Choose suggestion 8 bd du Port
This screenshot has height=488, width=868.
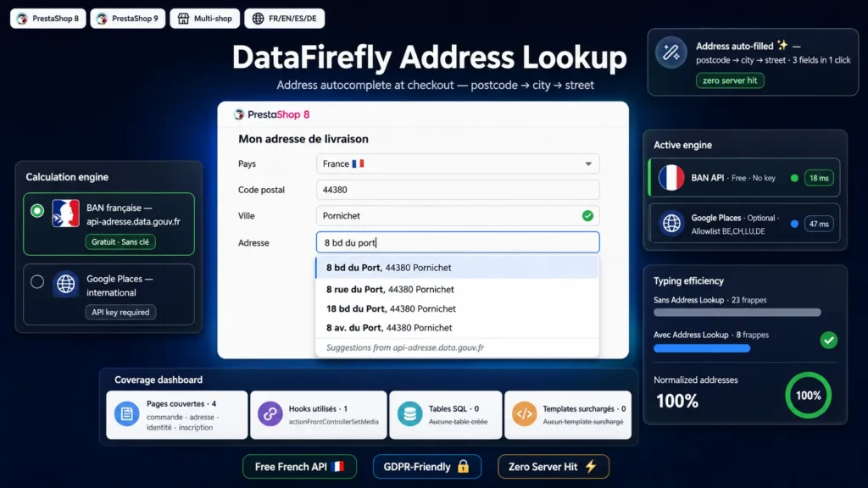point(457,268)
